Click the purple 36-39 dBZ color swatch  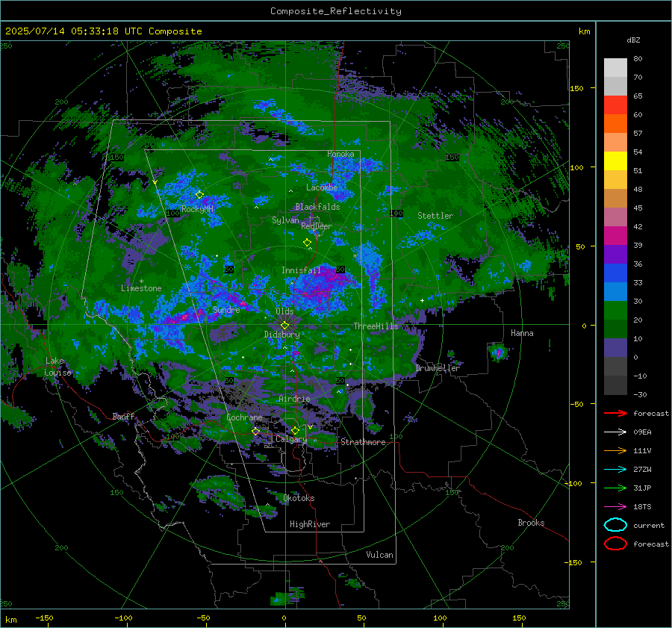click(615, 255)
